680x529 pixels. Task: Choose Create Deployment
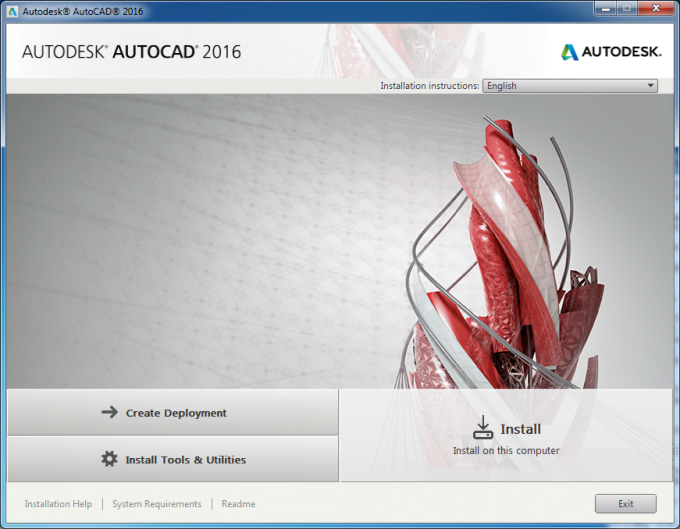tap(173, 412)
